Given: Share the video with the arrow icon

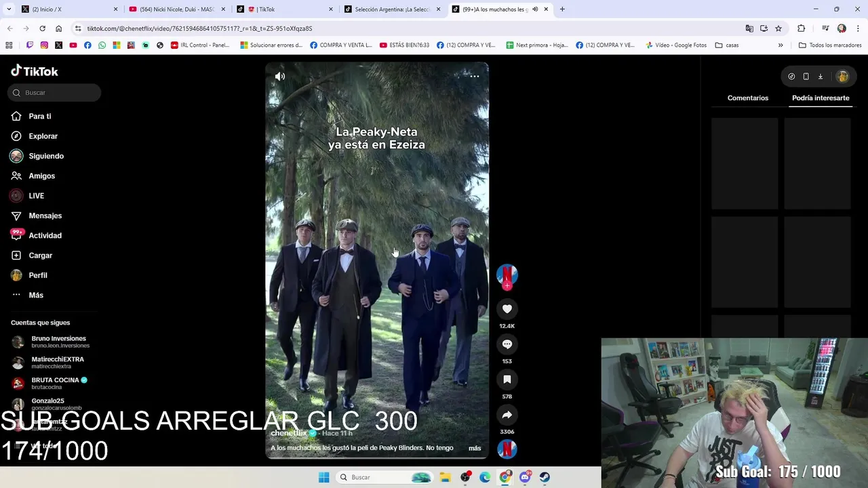Looking at the screenshot, I should point(507,415).
